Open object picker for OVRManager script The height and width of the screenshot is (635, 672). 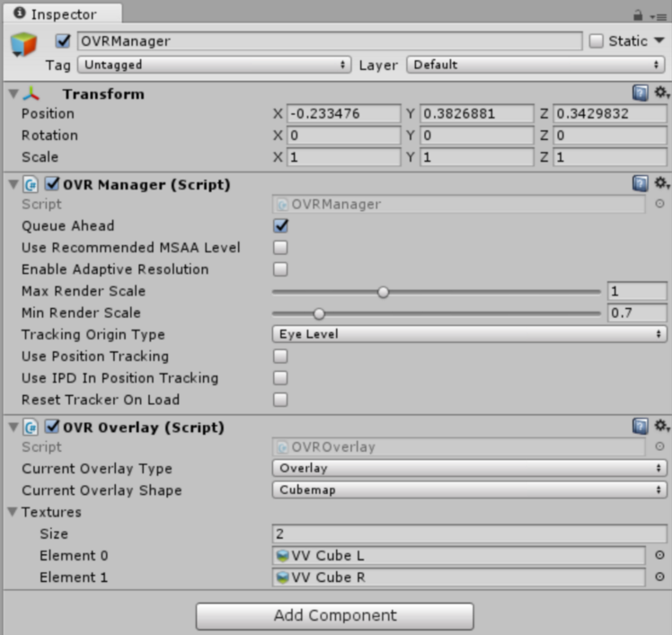tap(659, 204)
